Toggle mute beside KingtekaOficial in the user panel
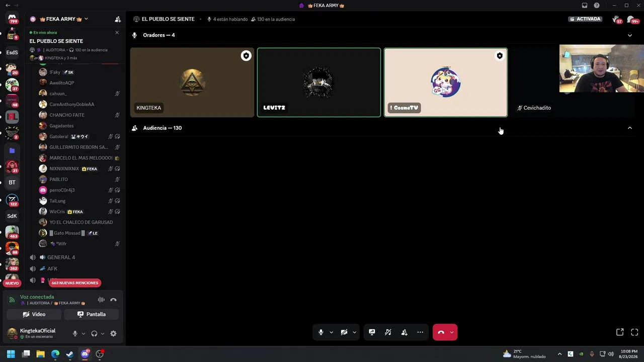 75,333
